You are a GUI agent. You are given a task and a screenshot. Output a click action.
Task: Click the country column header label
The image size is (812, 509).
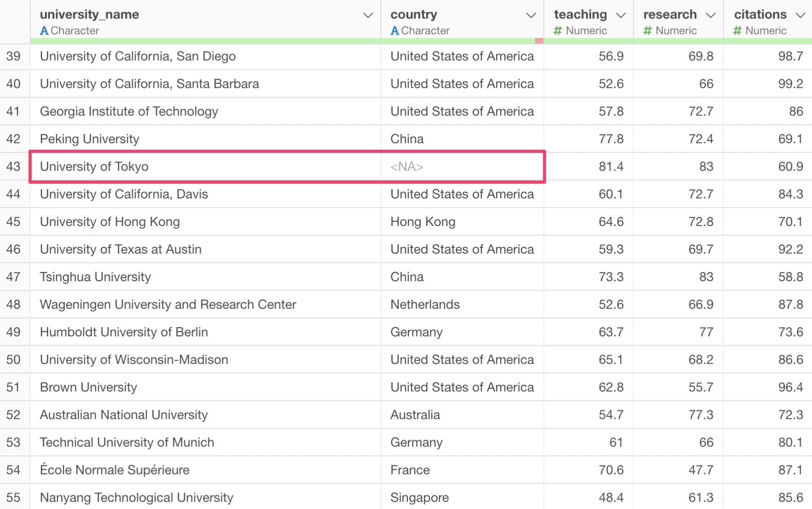[x=413, y=14]
